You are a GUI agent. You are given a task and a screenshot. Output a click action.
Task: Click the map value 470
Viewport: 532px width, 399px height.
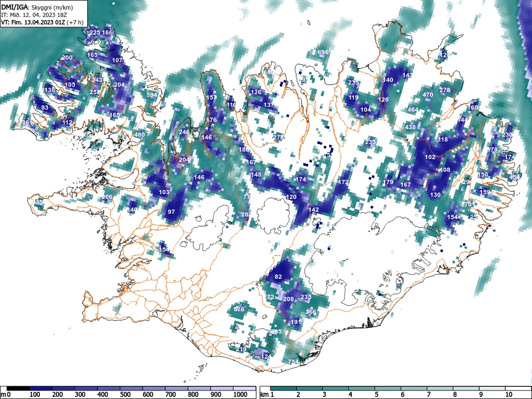click(428, 95)
